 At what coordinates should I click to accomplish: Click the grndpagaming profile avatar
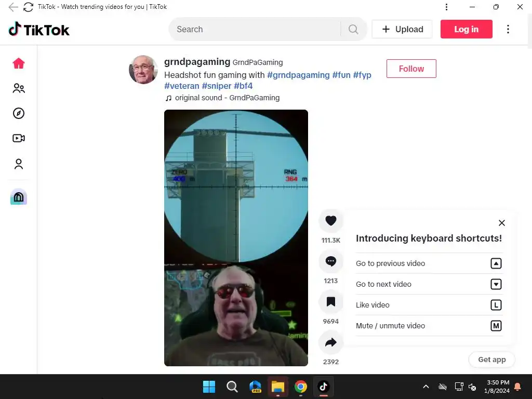143,70
